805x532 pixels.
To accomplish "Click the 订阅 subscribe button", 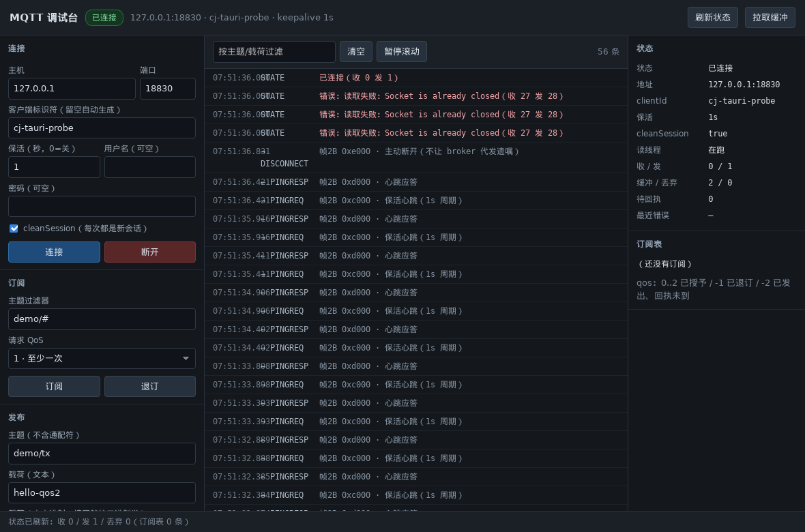I will [54, 386].
